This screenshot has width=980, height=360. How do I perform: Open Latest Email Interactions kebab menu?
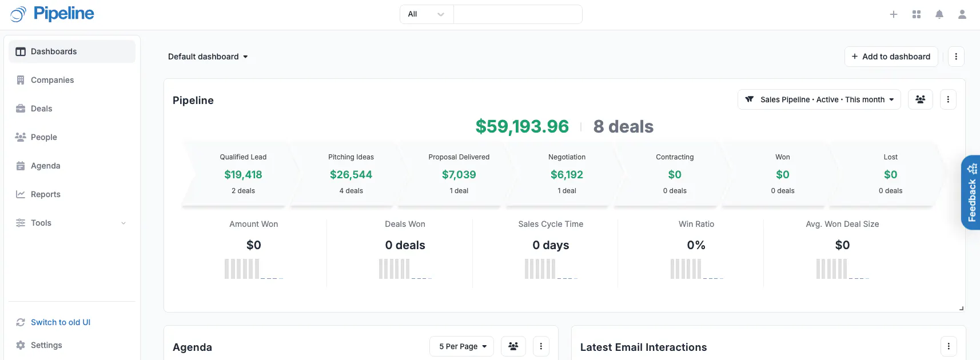tap(949, 346)
